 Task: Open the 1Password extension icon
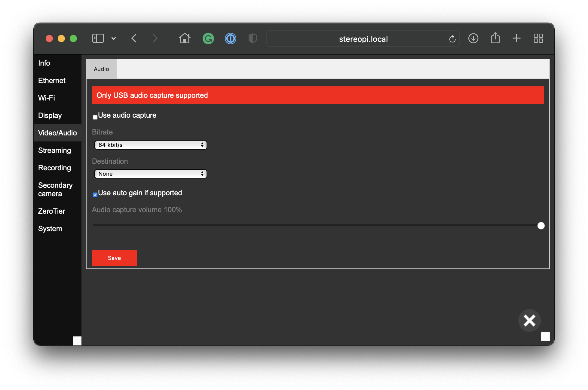231,39
